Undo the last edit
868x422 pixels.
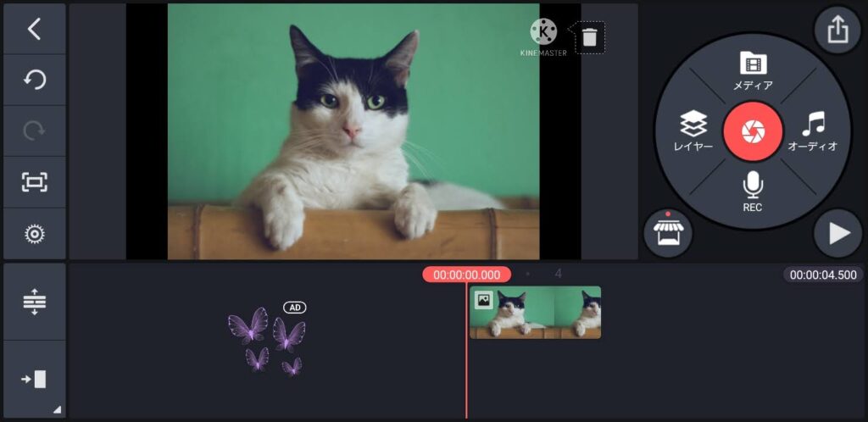point(34,80)
